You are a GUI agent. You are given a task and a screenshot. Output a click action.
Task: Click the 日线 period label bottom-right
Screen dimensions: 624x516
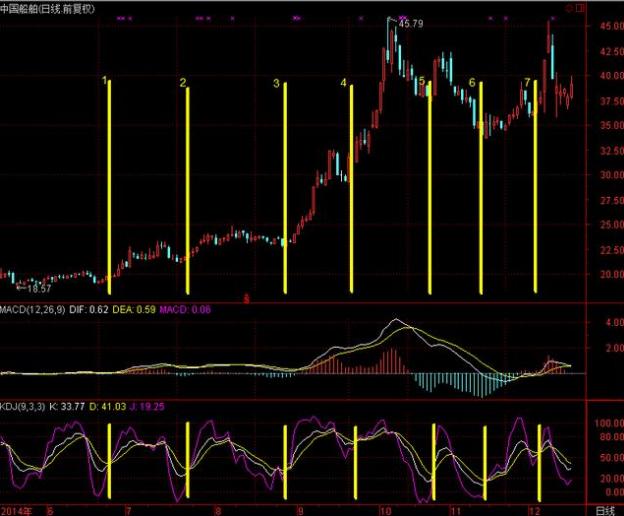(606, 511)
